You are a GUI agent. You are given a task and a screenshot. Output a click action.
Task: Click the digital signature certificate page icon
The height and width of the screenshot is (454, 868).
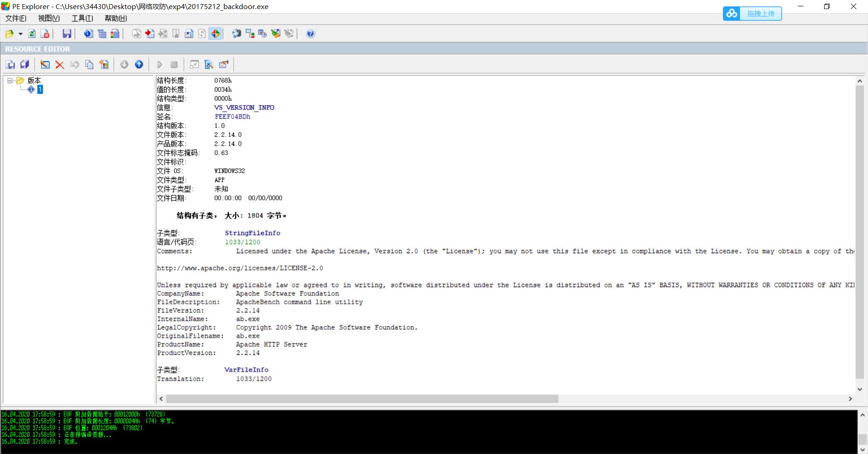[x=176, y=34]
